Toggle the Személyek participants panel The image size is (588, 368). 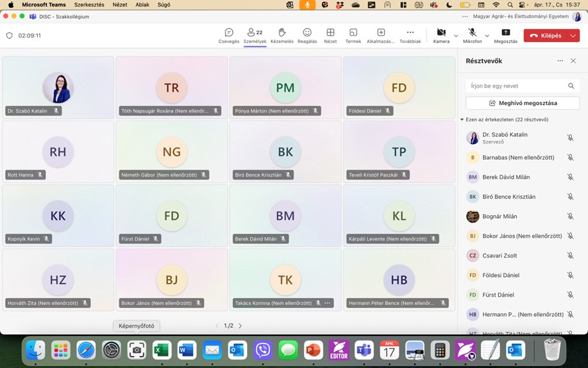(255, 36)
